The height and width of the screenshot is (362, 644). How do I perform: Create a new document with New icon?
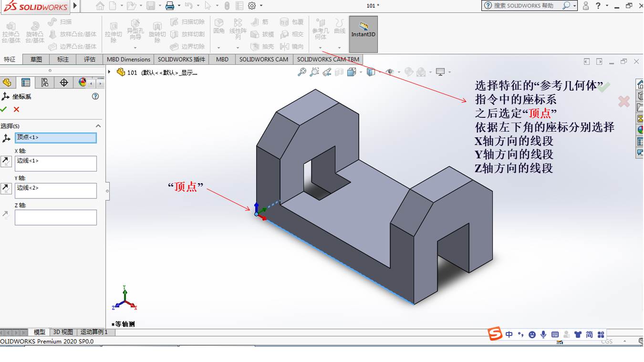[x=113, y=6]
